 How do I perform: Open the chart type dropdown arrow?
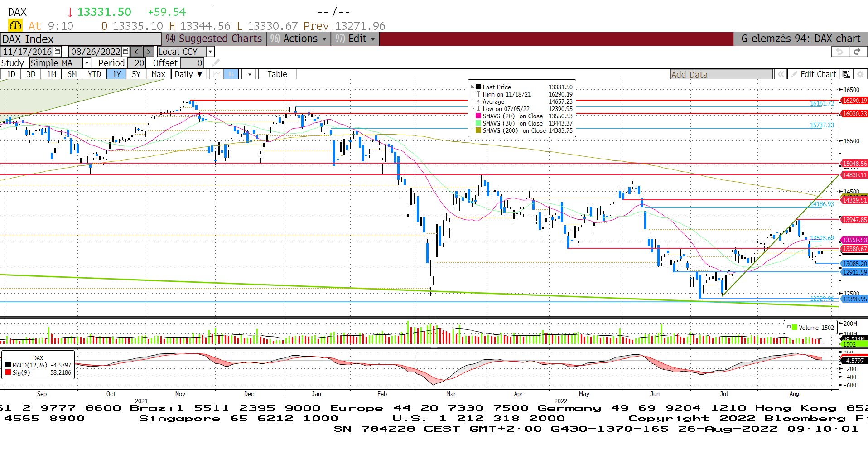[x=250, y=74]
